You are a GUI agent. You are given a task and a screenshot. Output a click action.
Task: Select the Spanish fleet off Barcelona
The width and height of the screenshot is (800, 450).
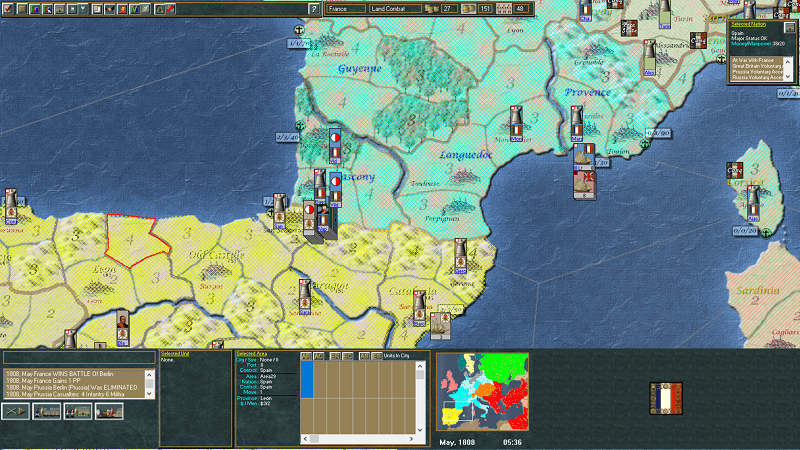point(440,326)
